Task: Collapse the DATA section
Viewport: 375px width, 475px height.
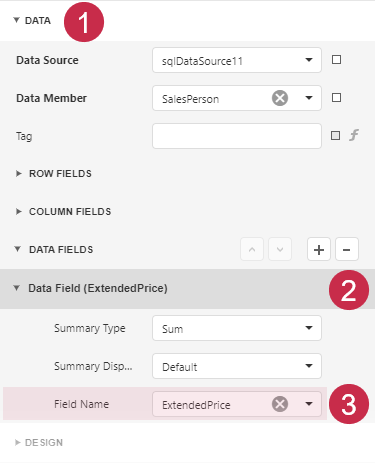Action: click(16, 20)
